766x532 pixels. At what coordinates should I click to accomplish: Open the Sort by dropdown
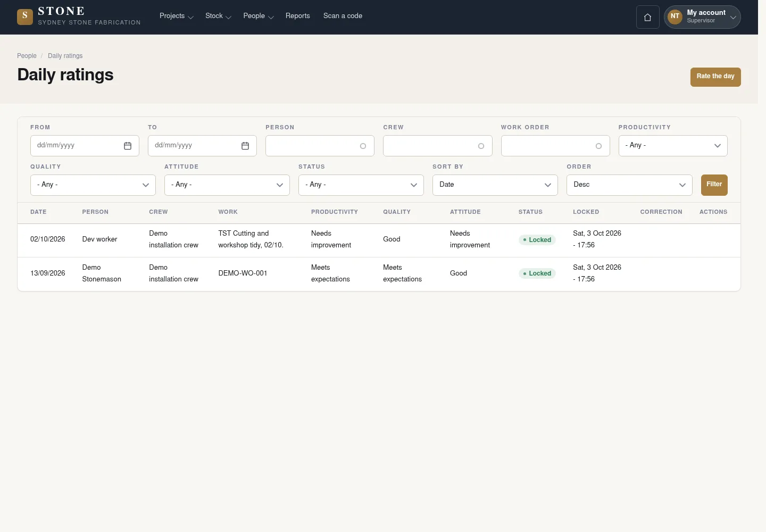point(495,185)
